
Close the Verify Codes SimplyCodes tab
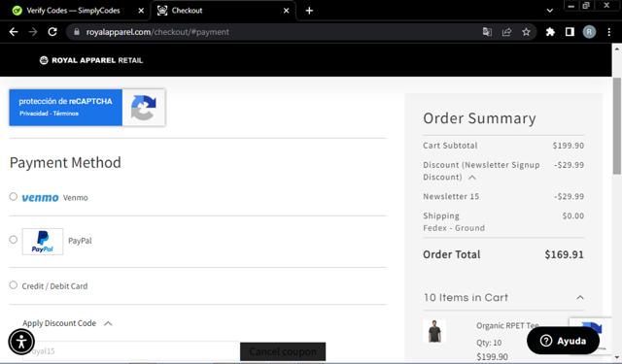click(141, 11)
